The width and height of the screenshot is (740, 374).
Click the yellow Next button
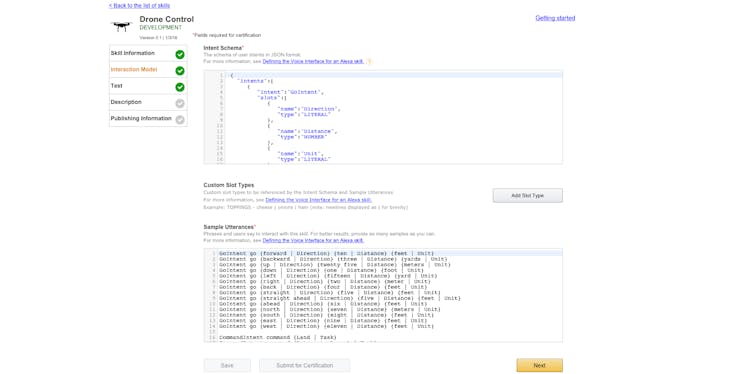[x=539, y=366]
